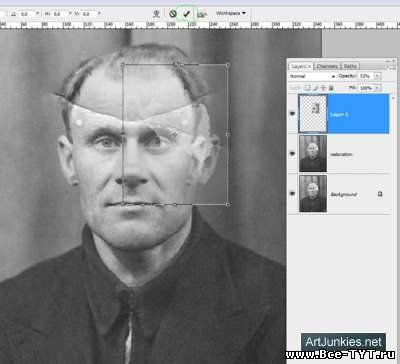Commit the transform with the checkmark icon
The width and height of the screenshot is (400, 364).
pyautogui.click(x=187, y=14)
